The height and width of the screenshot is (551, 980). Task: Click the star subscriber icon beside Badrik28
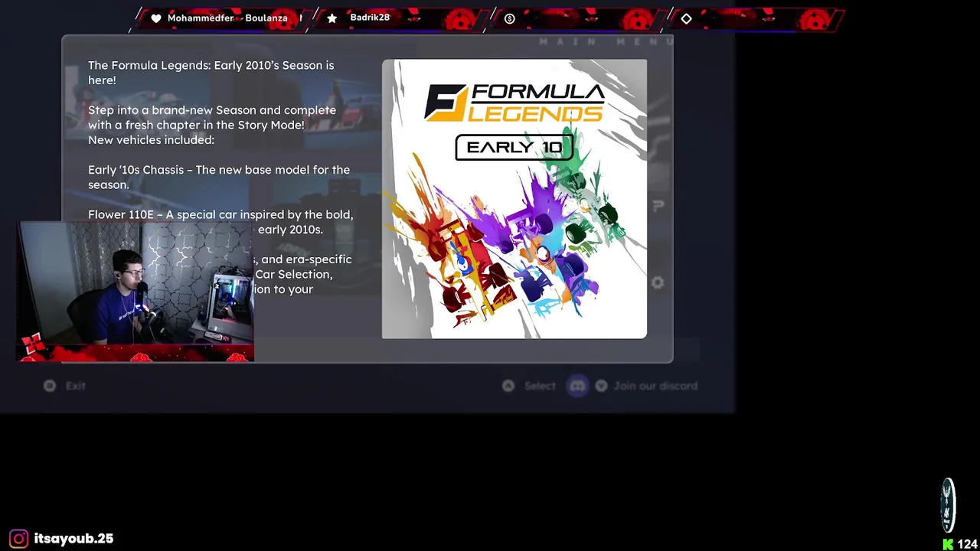click(332, 18)
